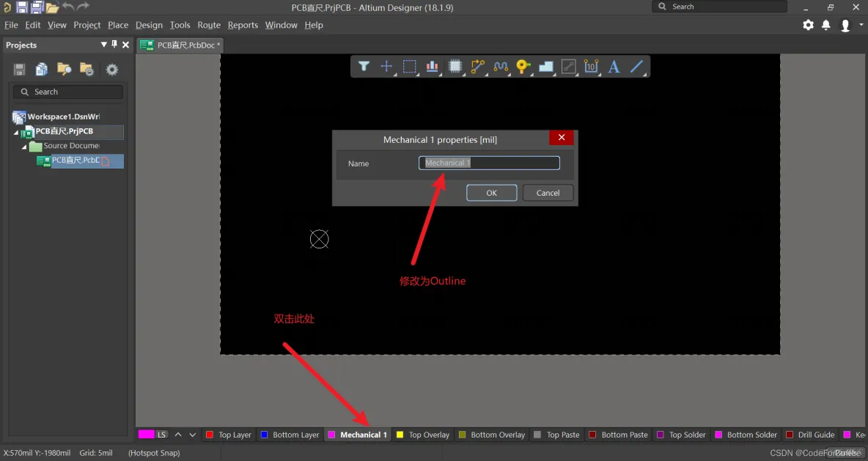The height and width of the screenshot is (461, 868).
Task: Collapse the PCB直尺.PrjPCB project node
Action: point(15,132)
